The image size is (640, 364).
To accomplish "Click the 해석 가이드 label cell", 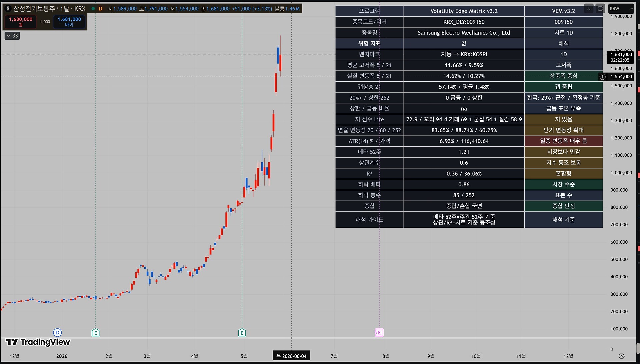I will tap(369, 220).
